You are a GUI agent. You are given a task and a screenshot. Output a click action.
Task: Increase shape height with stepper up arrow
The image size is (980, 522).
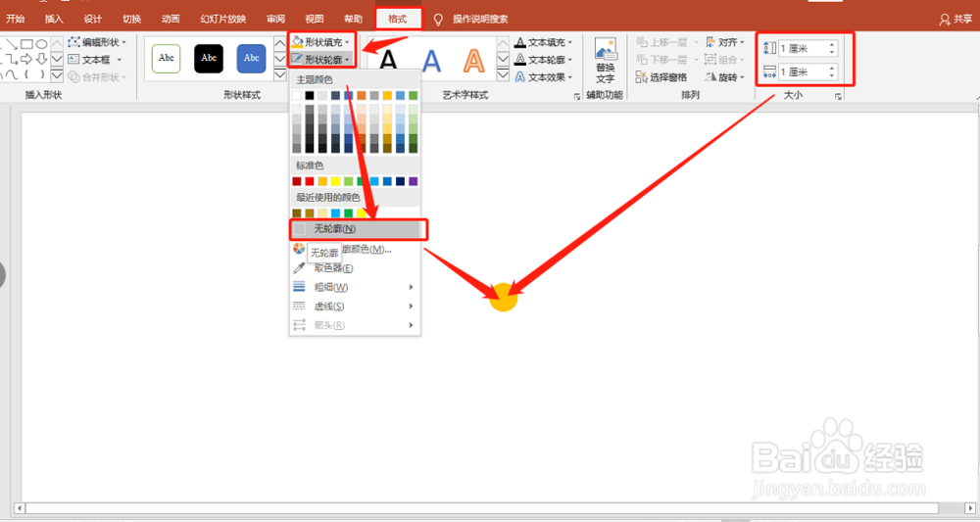pos(832,44)
